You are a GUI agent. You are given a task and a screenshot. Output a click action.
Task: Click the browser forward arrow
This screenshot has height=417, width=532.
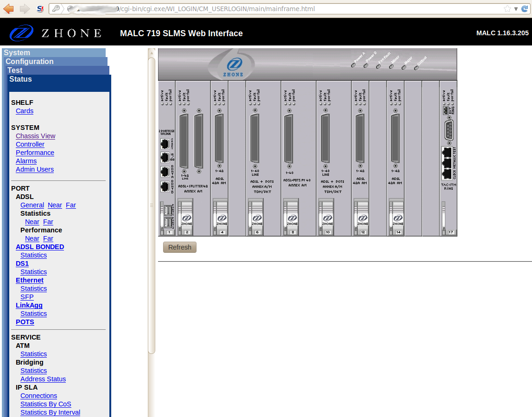click(x=25, y=8)
